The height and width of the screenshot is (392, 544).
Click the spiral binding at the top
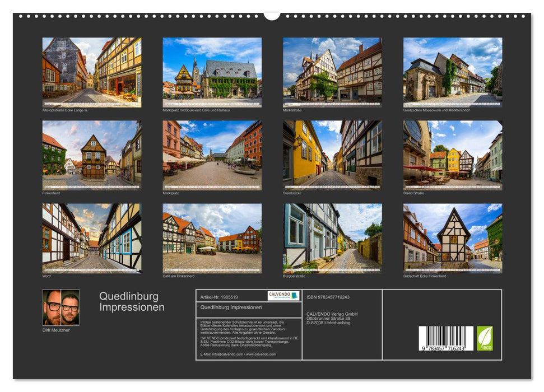click(x=272, y=15)
